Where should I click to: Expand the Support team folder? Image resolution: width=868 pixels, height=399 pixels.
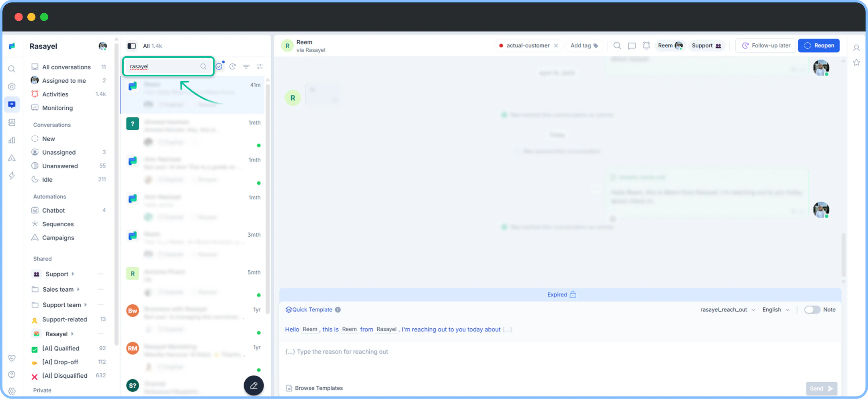click(86, 305)
